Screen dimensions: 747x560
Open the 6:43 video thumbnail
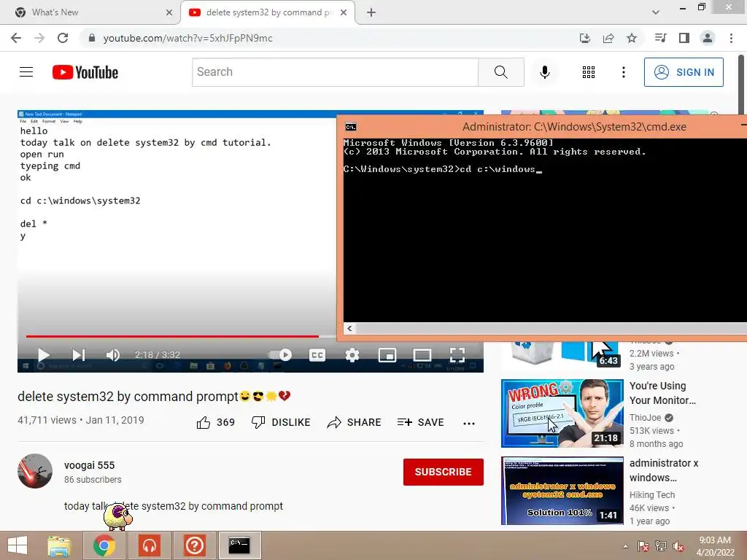[x=562, y=355]
